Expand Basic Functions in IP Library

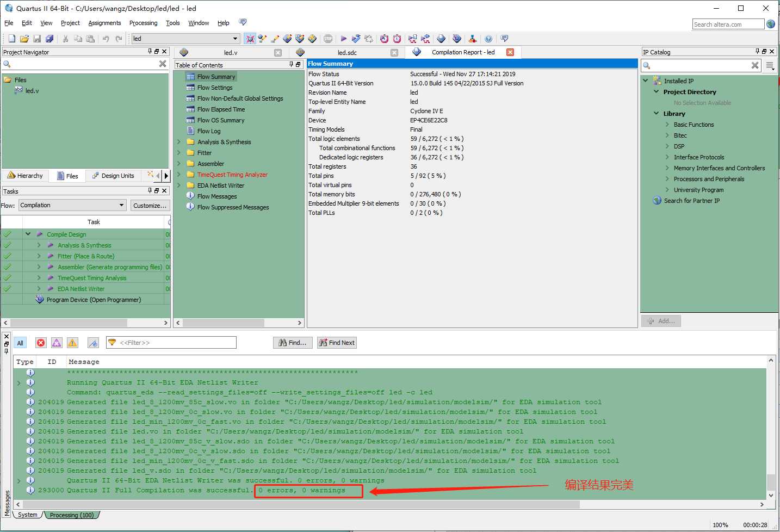pos(667,124)
